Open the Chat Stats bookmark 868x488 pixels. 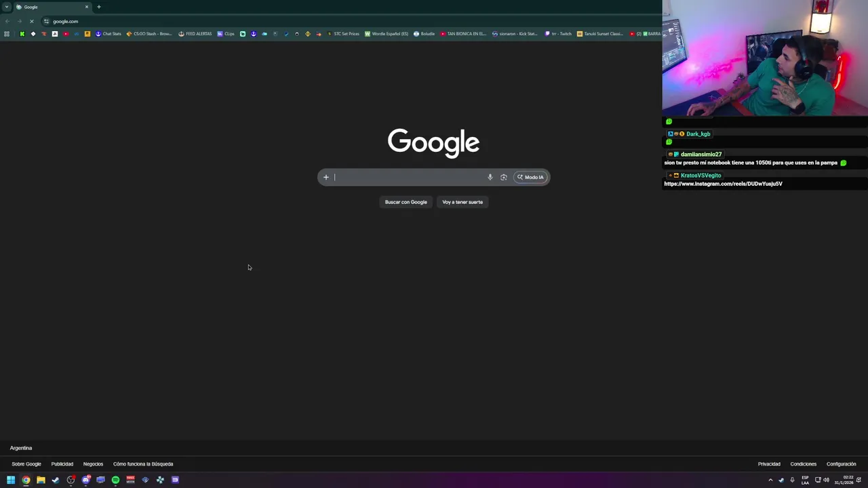(108, 34)
